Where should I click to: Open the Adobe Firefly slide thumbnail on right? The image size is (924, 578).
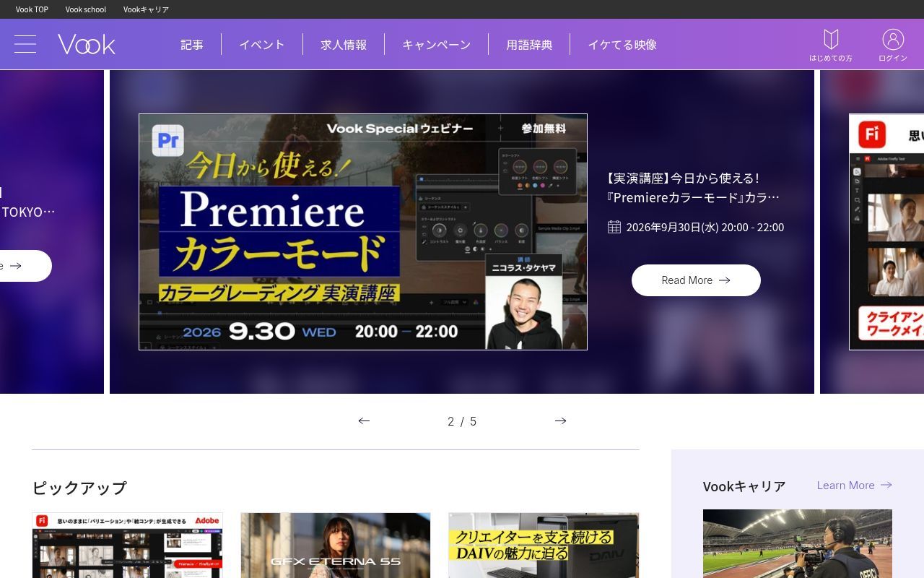pyautogui.click(x=886, y=232)
